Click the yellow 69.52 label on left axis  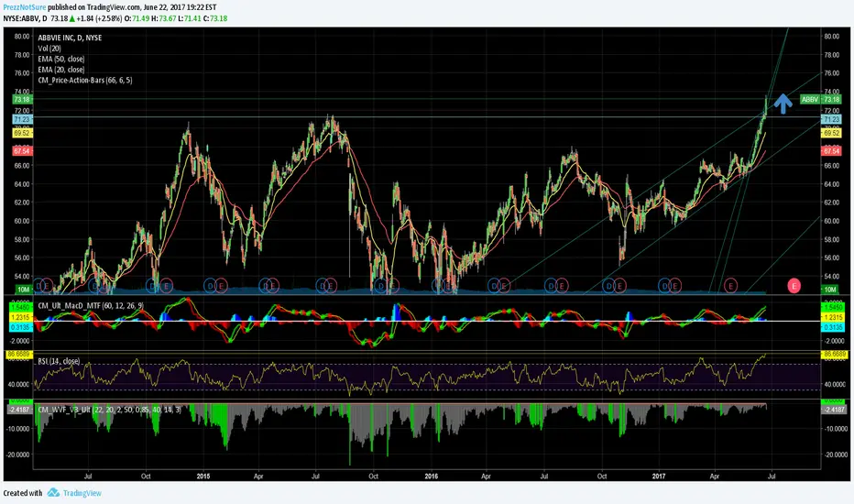coord(22,132)
